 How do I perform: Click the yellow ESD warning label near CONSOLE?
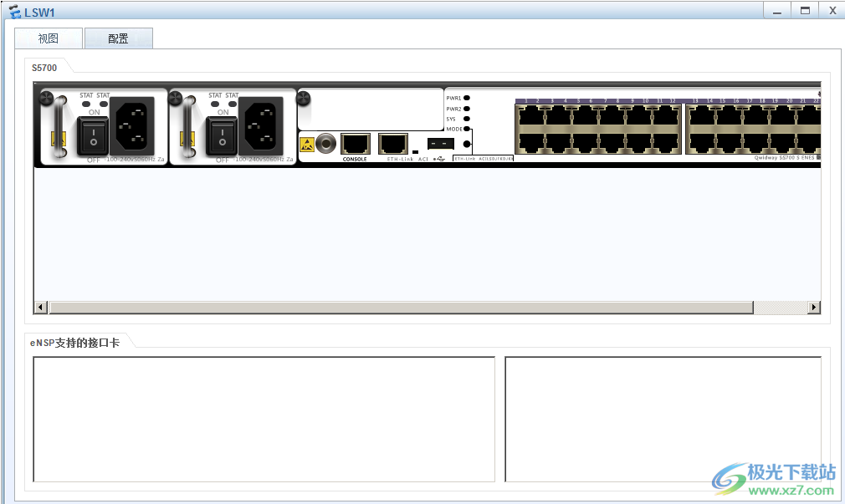(x=307, y=145)
